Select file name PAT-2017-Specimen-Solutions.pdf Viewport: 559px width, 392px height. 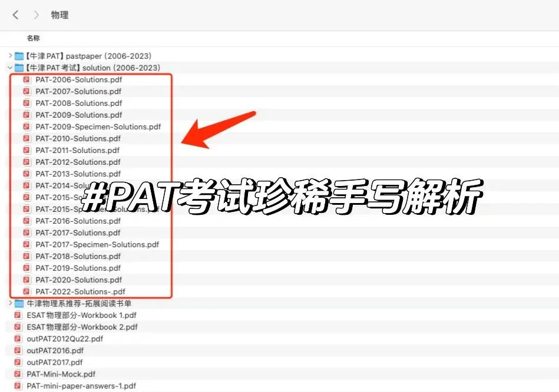coord(97,244)
